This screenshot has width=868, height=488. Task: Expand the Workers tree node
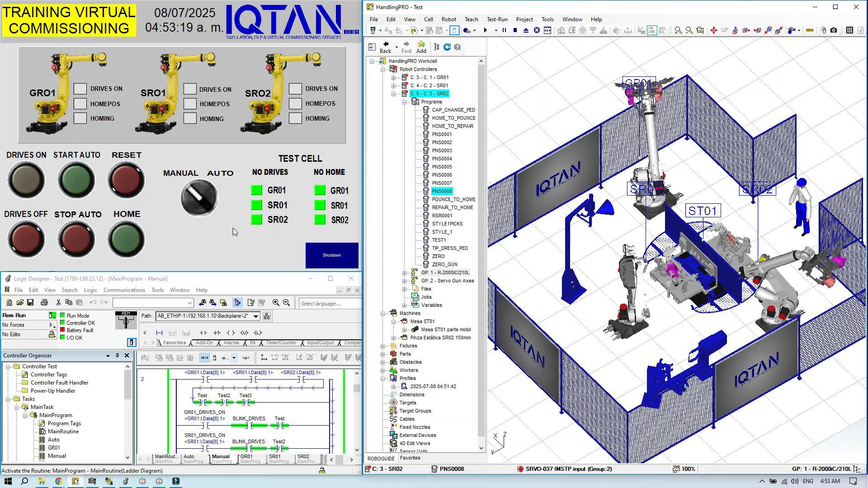(x=382, y=370)
